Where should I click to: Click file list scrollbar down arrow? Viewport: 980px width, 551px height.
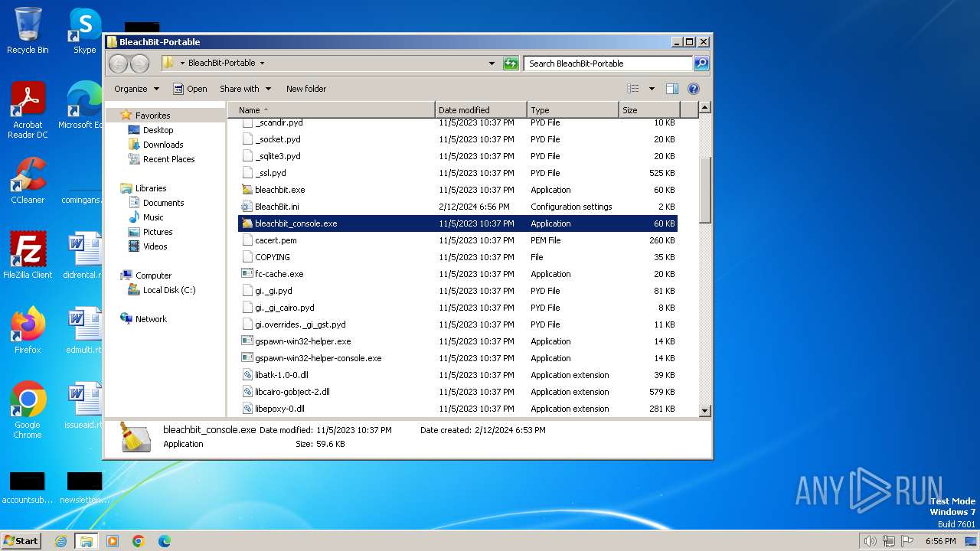(705, 410)
